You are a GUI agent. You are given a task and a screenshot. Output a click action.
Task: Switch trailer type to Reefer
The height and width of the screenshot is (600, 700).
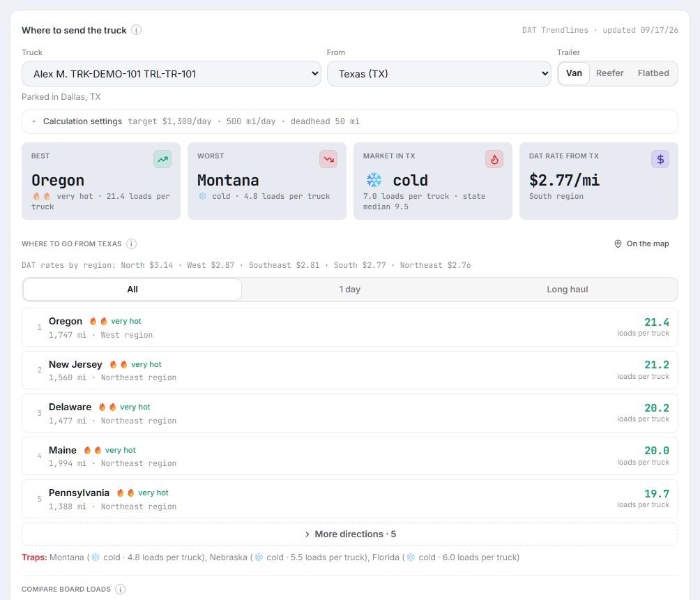(x=609, y=73)
